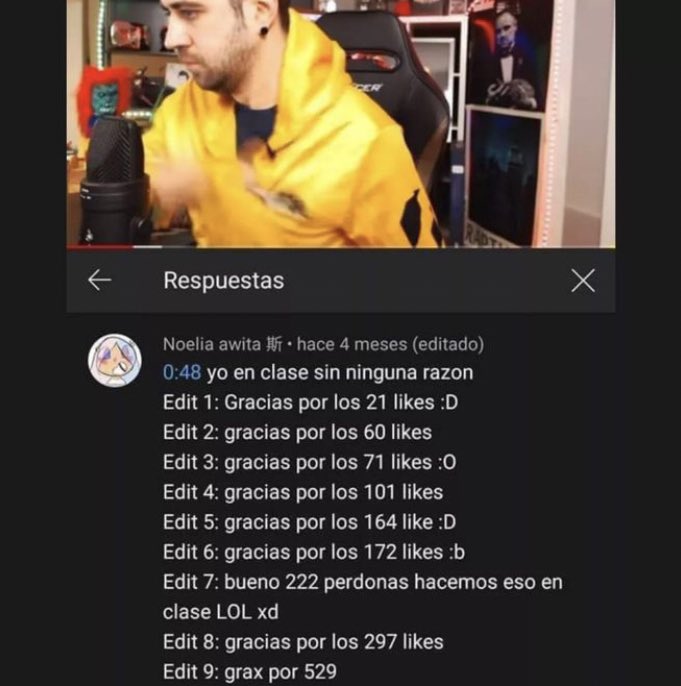Click the 'Edit 3: gracias por los 71 likes' line
The image size is (681, 686).
tap(310, 462)
